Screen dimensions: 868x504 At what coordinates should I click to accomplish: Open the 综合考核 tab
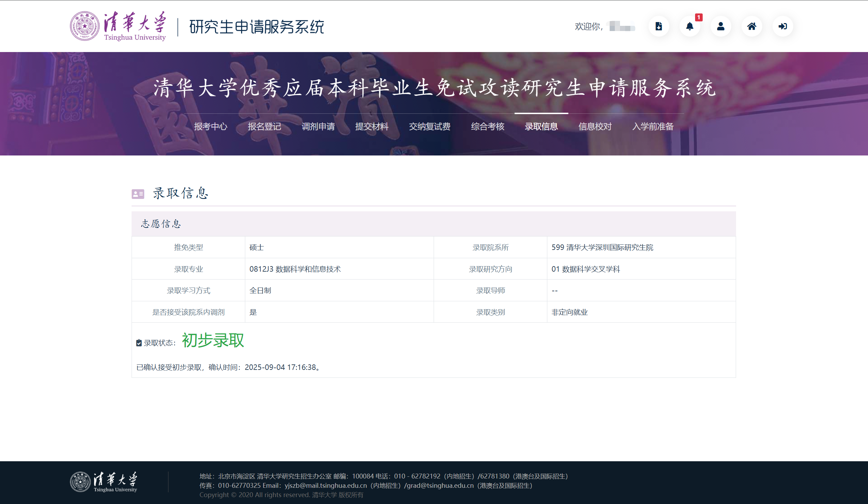487,127
